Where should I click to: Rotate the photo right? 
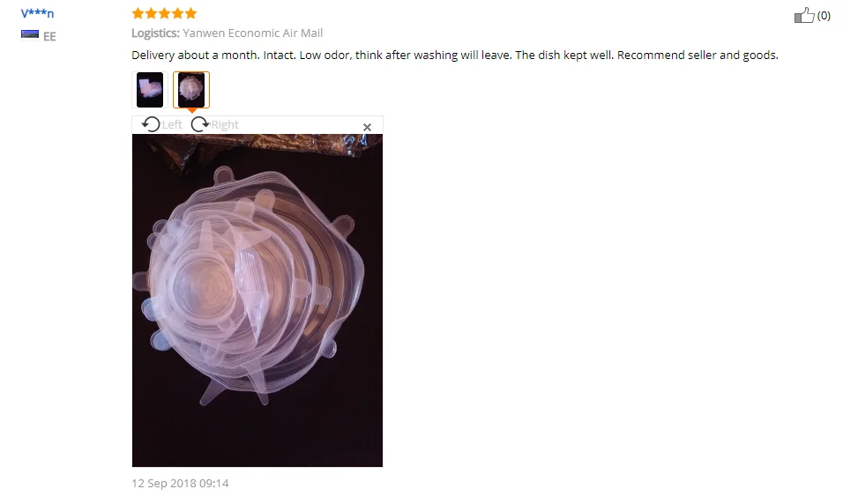200,124
